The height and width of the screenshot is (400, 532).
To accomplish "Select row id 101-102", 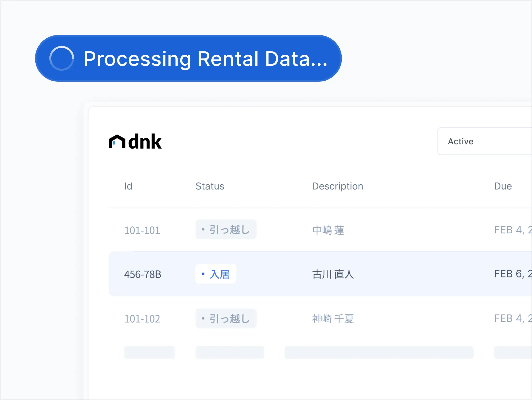I will [x=142, y=319].
